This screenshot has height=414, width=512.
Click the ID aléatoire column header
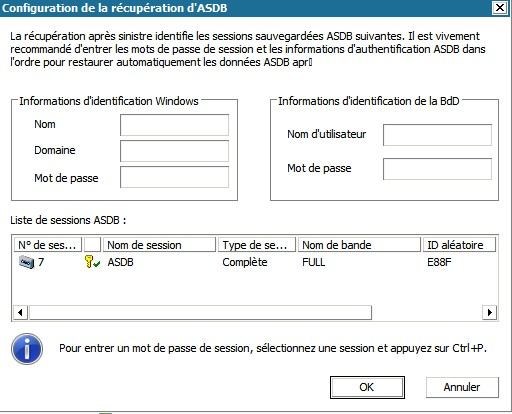(x=459, y=245)
